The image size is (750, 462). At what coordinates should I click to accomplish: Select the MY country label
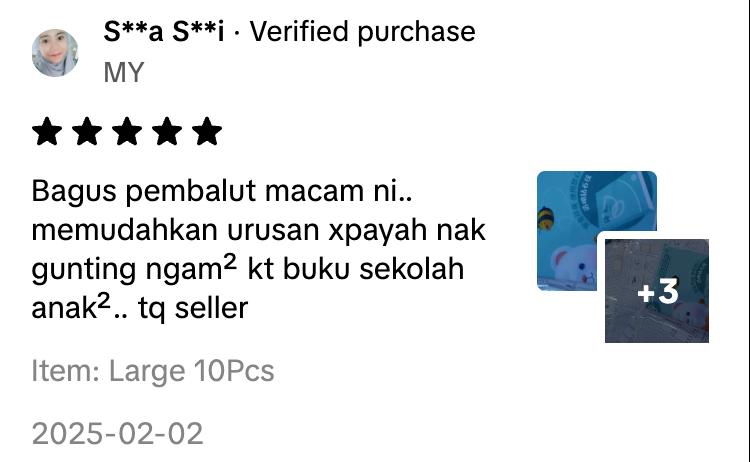coord(123,73)
